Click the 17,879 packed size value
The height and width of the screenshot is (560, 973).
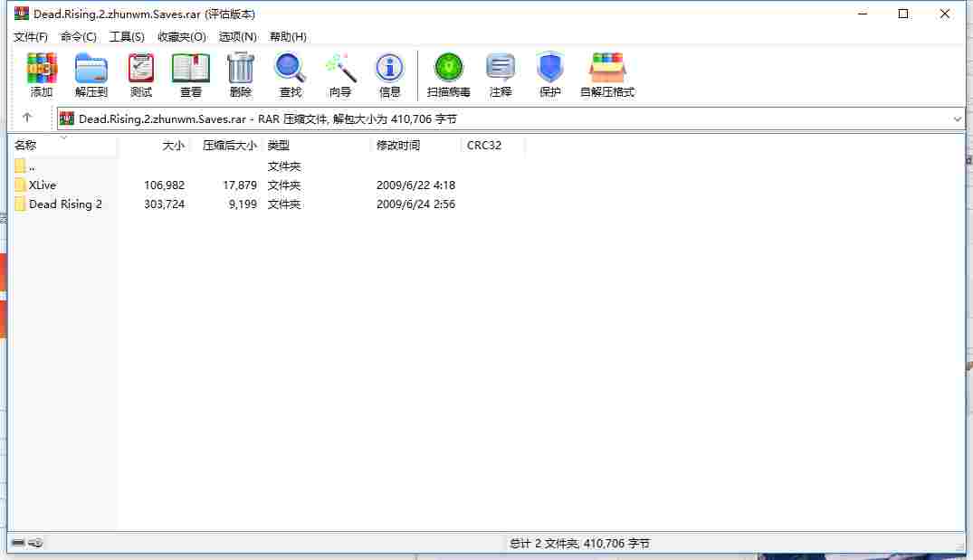[240, 185]
